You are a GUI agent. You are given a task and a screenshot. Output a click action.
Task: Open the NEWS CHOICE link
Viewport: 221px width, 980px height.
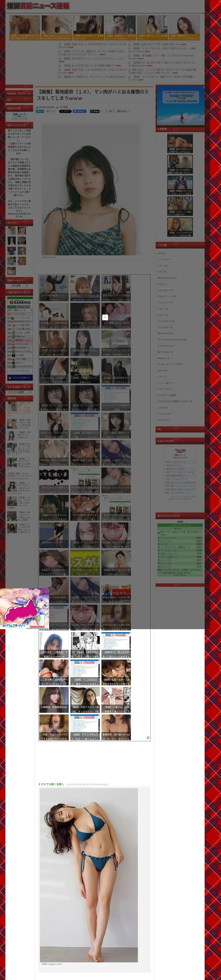tap(165, 333)
